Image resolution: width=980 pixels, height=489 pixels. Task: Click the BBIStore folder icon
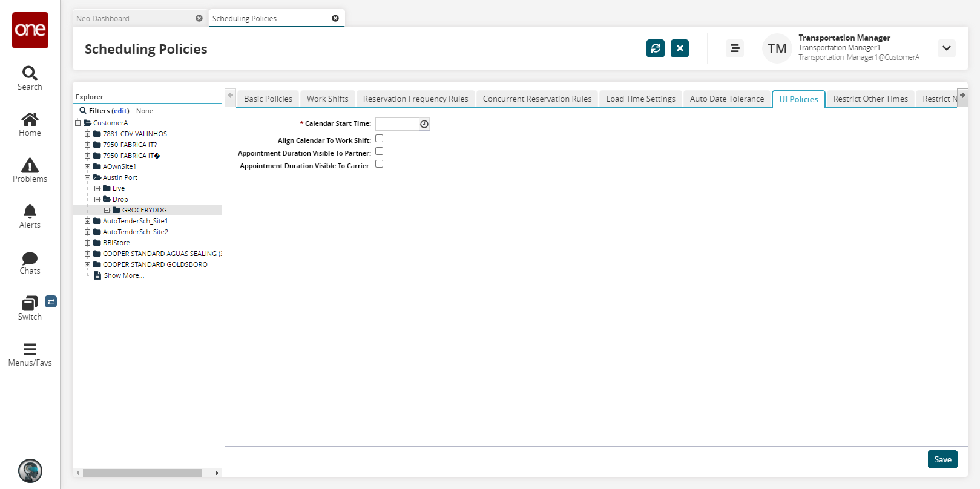pos(97,243)
